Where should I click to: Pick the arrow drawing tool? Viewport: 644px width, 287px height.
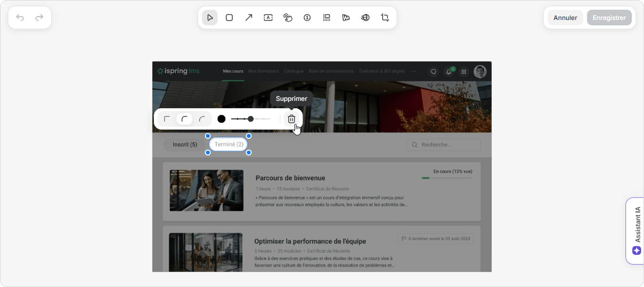click(249, 18)
